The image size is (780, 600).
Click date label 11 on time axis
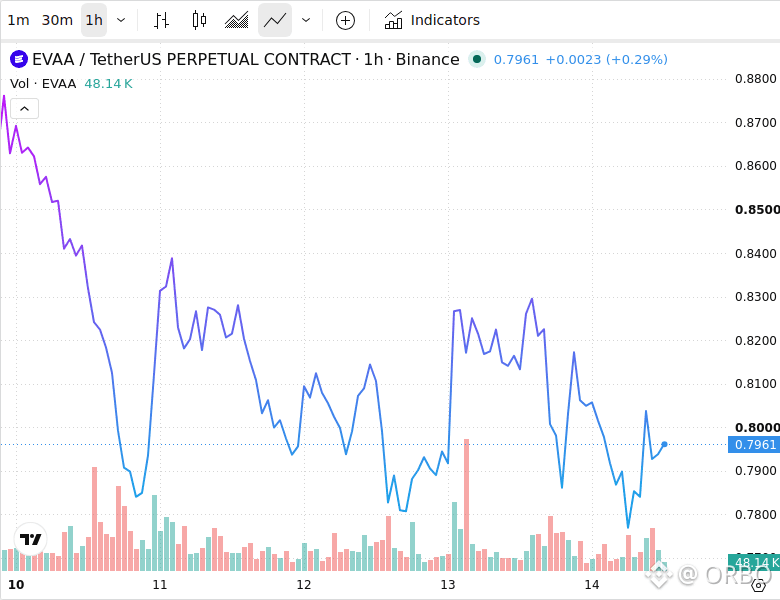point(160,585)
